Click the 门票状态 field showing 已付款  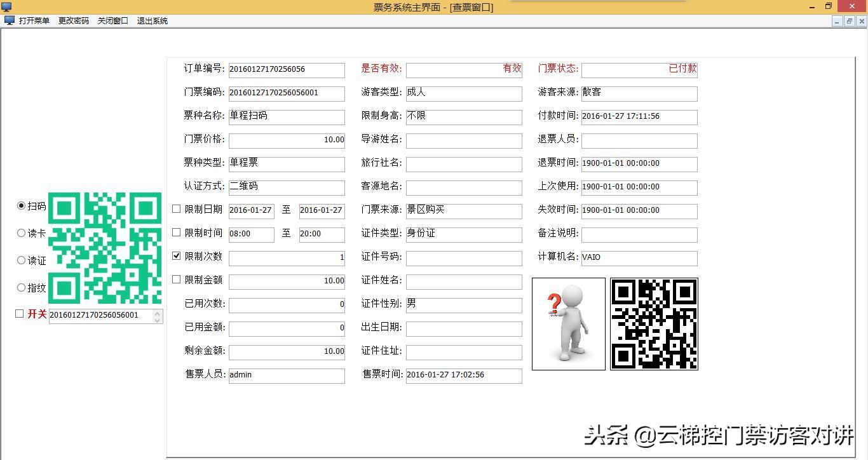click(x=639, y=70)
